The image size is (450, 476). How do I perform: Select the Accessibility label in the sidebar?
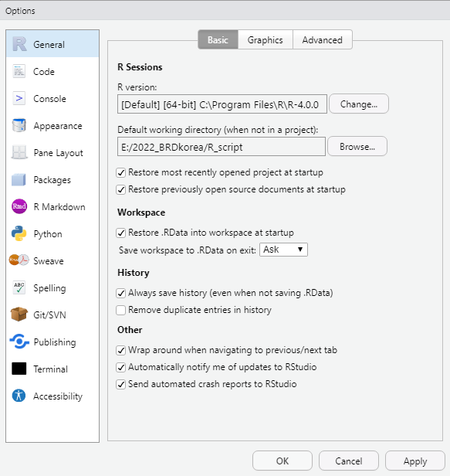click(58, 396)
